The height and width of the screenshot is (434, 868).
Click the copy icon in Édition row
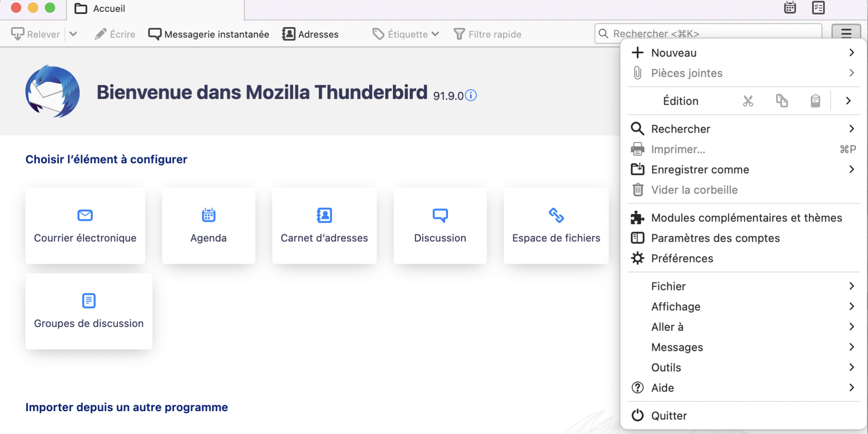point(782,101)
